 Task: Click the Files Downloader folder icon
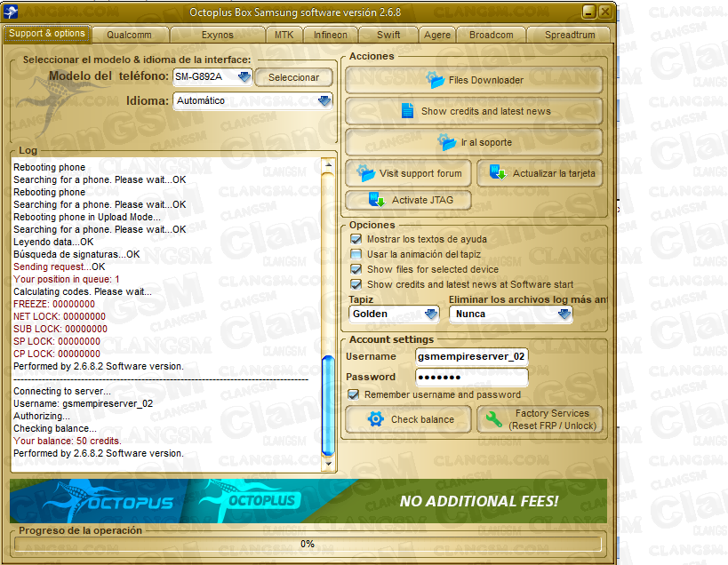436,80
